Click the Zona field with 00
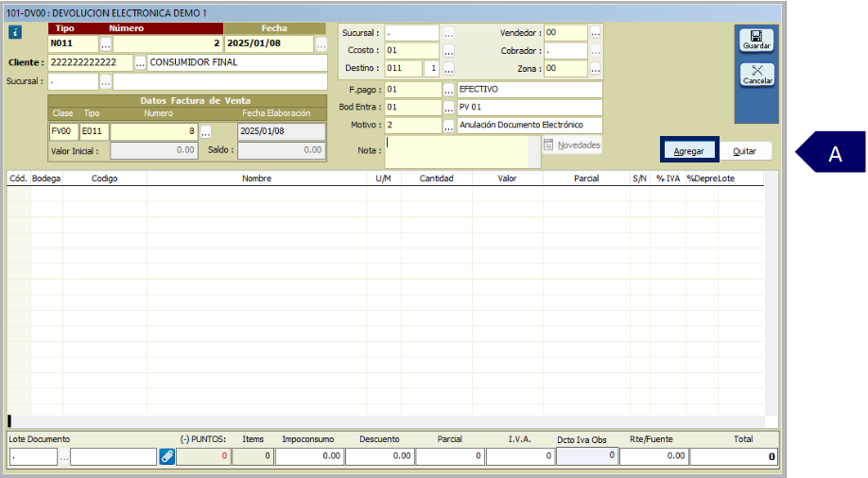Image resolution: width=868 pixels, height=478 pixels. tap(565, 69)
